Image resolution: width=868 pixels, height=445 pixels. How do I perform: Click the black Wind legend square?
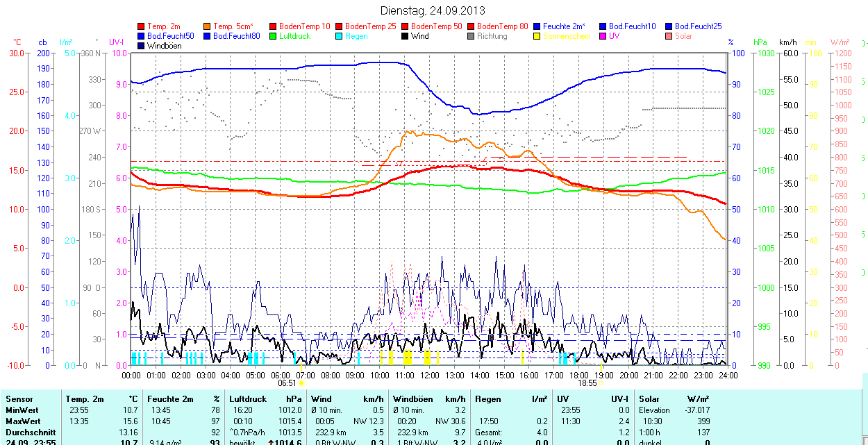[406, 36]
